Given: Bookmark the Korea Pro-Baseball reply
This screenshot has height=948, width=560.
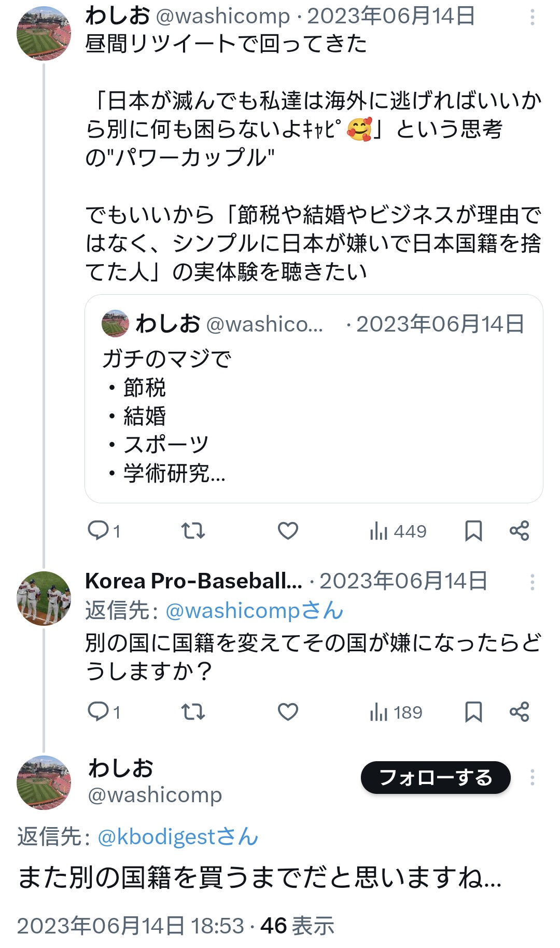Looking at the screenshot, I should pos(473,712).
